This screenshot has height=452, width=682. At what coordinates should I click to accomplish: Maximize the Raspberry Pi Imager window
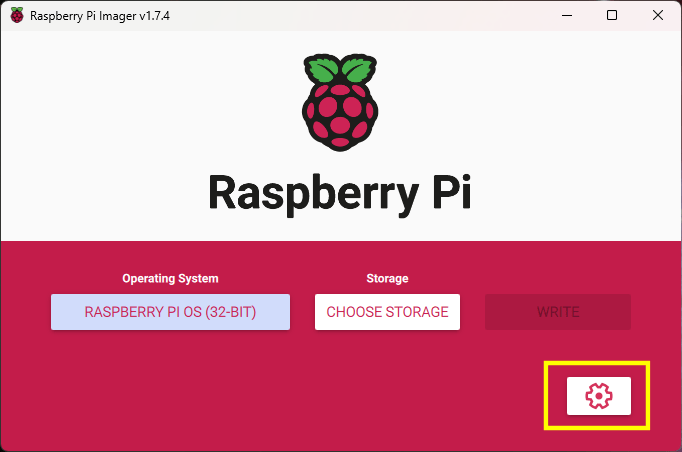[x=612, y=15]
